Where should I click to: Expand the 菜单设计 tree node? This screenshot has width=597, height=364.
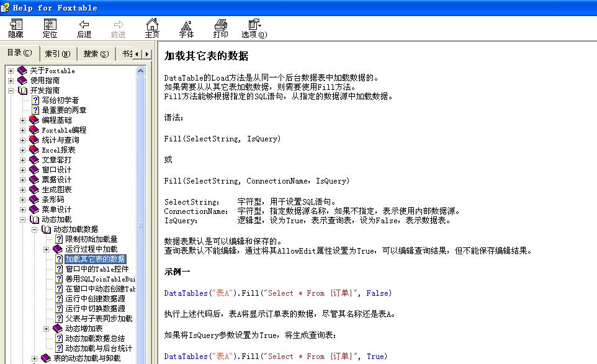[22, 210]
